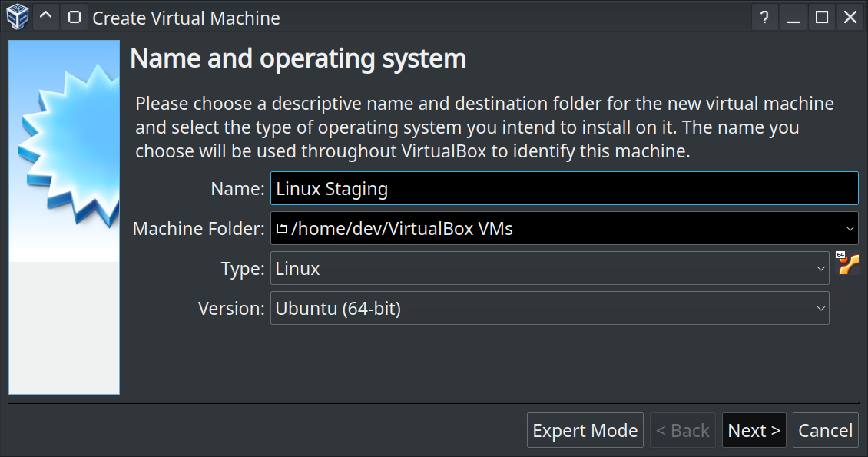Click the VirtualBox cube icon in title bar
868x457 pixels.
(17, 17)
